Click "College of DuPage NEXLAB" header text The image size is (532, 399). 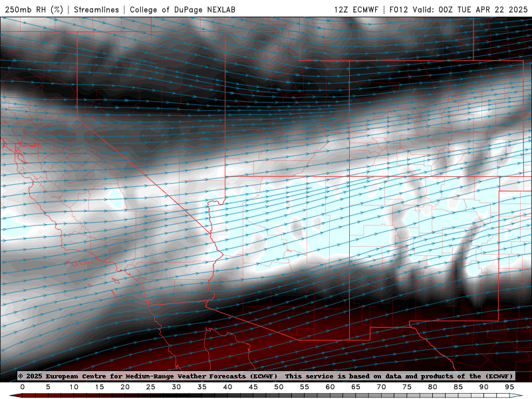pos(182,9)
